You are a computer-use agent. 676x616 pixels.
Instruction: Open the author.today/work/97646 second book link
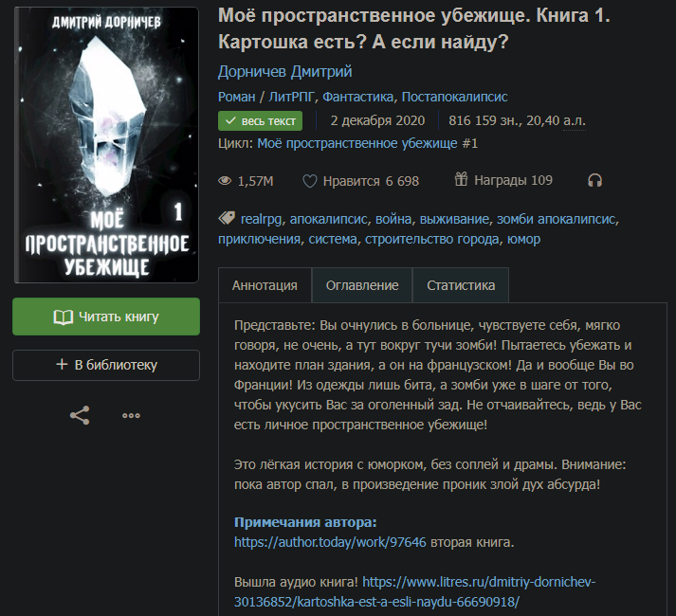tap(330, 542)
